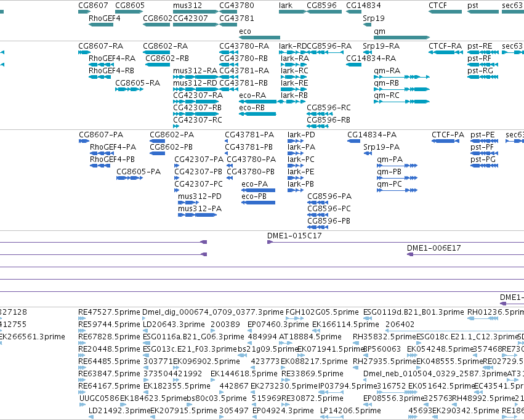Select the pst gene label in top track
The image size is (524, 420).
click(473, 6)
